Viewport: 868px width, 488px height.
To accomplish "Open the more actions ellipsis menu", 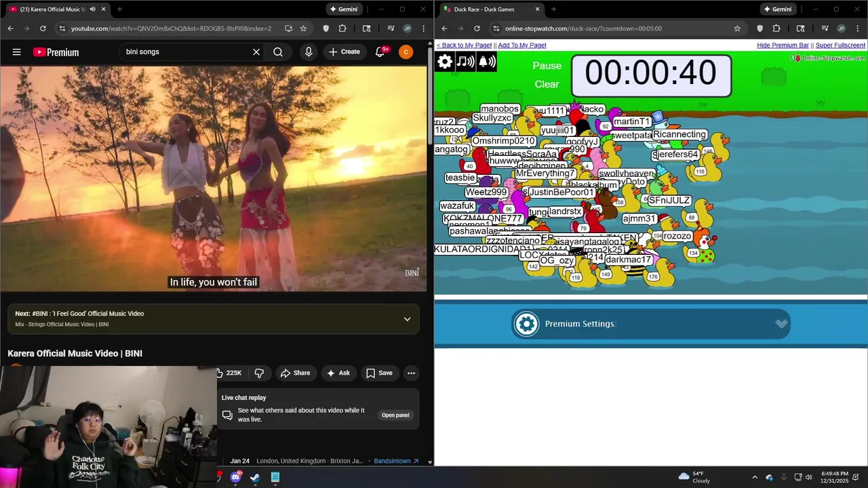I will [x=411, y=373].
